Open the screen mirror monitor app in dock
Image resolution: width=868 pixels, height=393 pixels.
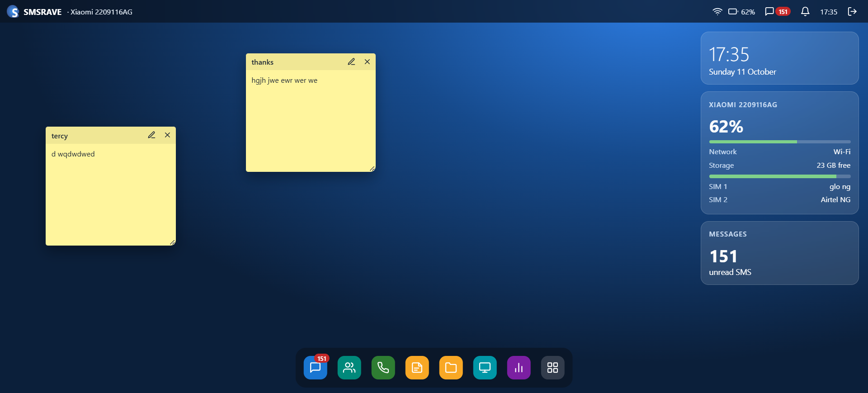tap(485, 368)
